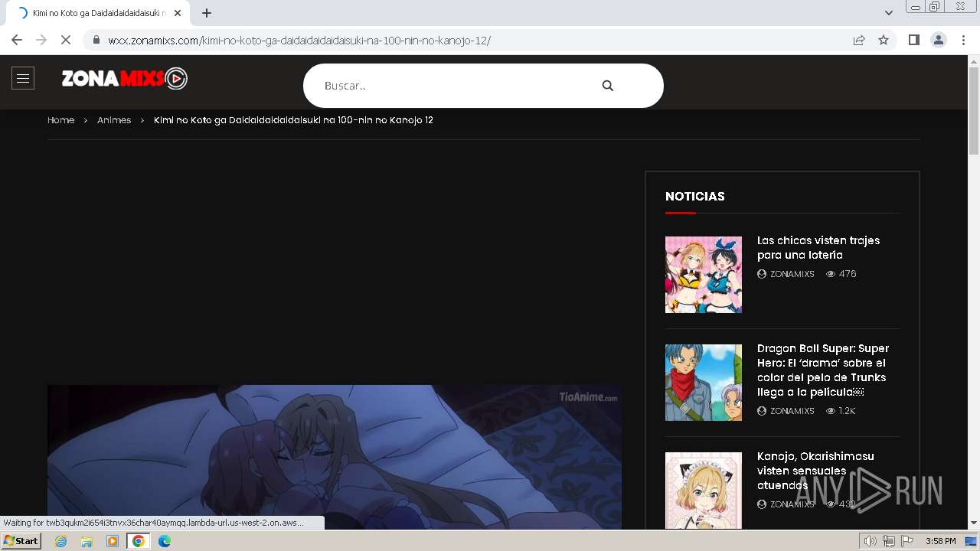The height and width of the screenshot is (551, 980).
Task: Click Dragon Ball Trunks thumbnail
Action: tap(704, 383)
